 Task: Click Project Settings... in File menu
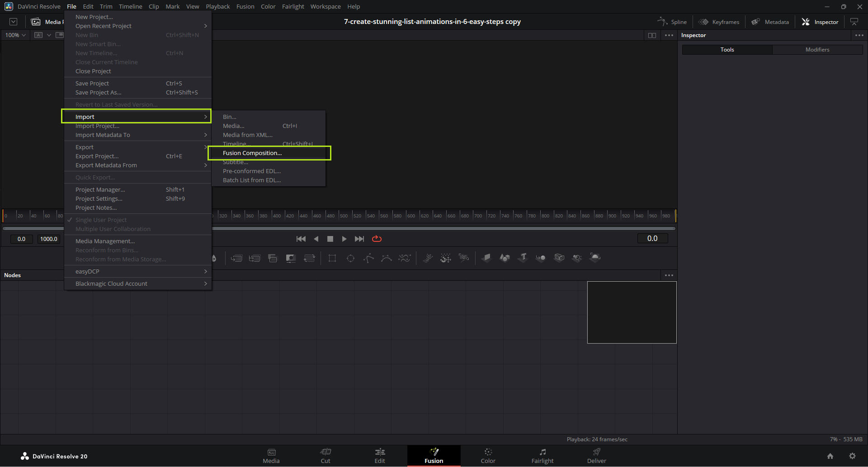pos(99,198)
